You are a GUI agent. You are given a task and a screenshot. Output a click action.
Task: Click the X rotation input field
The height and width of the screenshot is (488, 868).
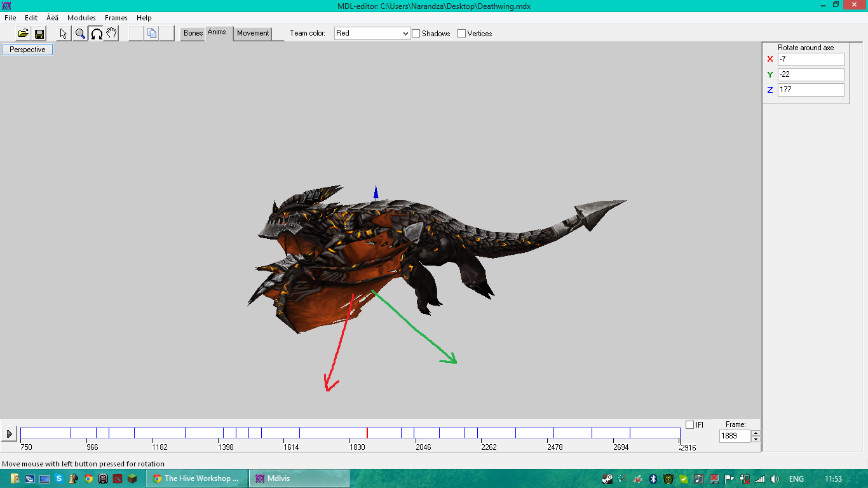coord(811,59)
